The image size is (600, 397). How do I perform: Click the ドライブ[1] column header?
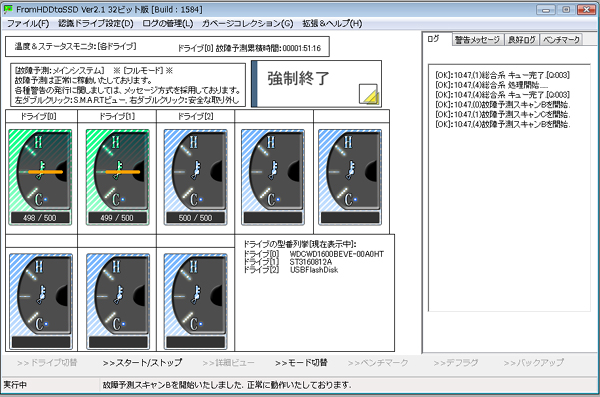click(x=117, y=116)
